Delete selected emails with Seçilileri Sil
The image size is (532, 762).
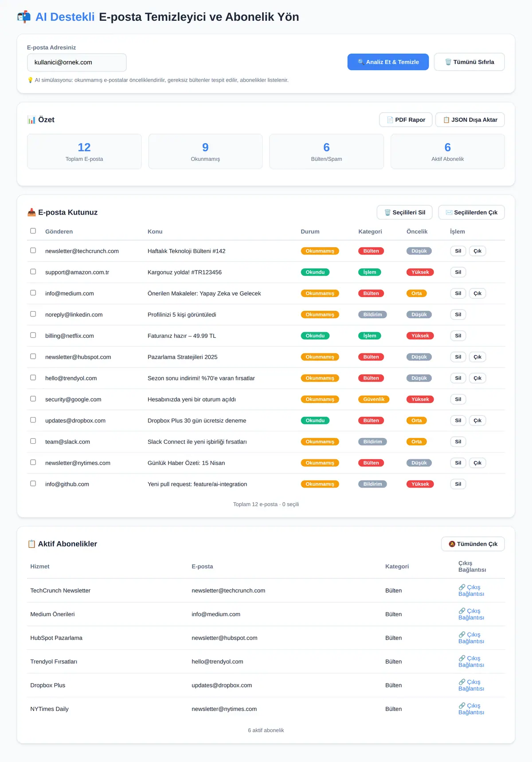click(x=404, y=212)
